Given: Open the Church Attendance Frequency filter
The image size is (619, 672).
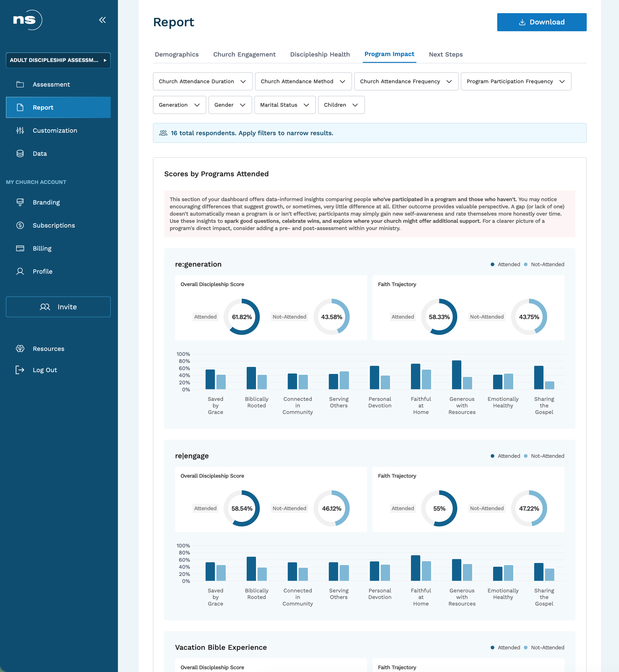Looking at the screenshot, I should (406, 81).
